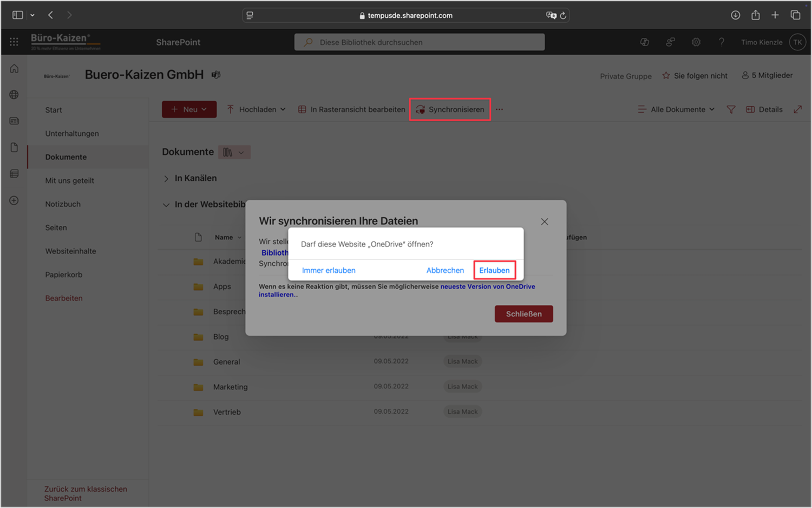Open the Vertrieb folder row

pos(479,412)
